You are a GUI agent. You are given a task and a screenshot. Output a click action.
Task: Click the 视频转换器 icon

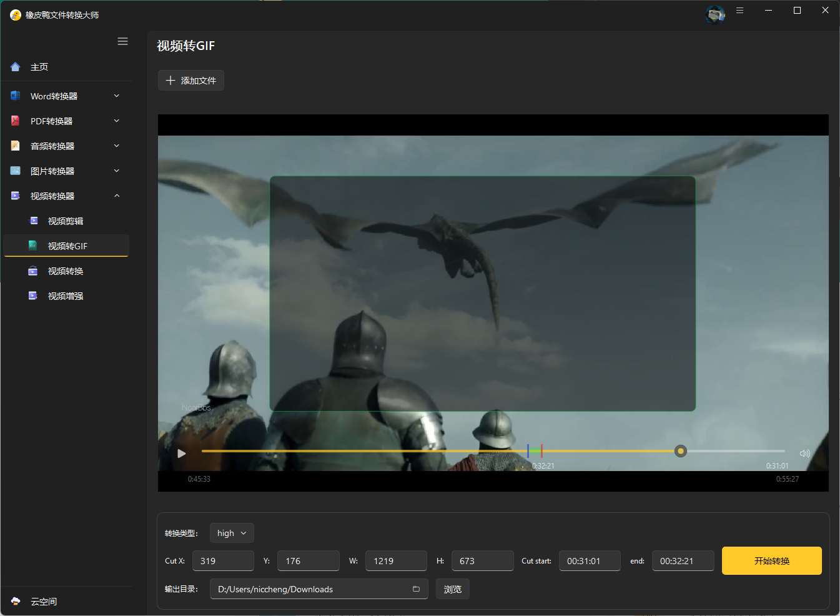pos(16,196)
